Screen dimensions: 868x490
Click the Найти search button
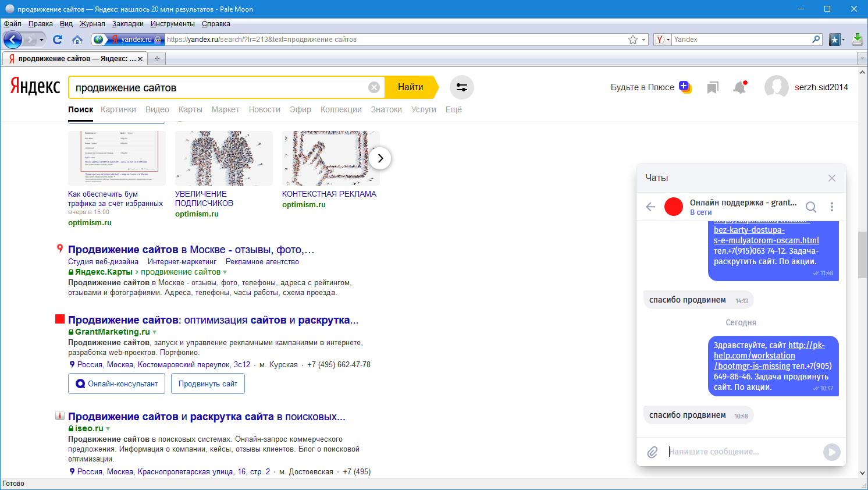pyautogui.click(x=411, y=87)
